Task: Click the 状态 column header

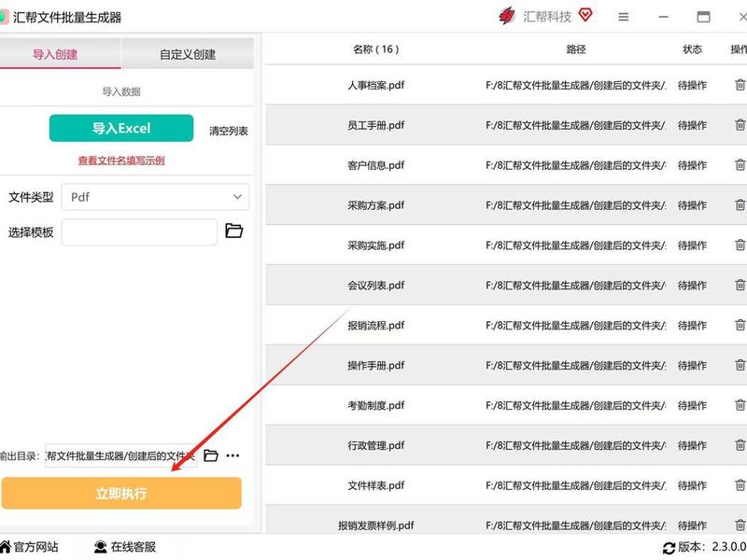Action: click(692, 49)
